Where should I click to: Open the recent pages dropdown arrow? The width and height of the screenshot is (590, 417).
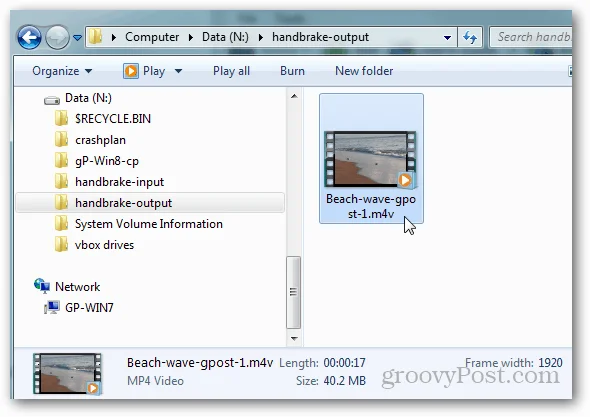click(77, 38)
